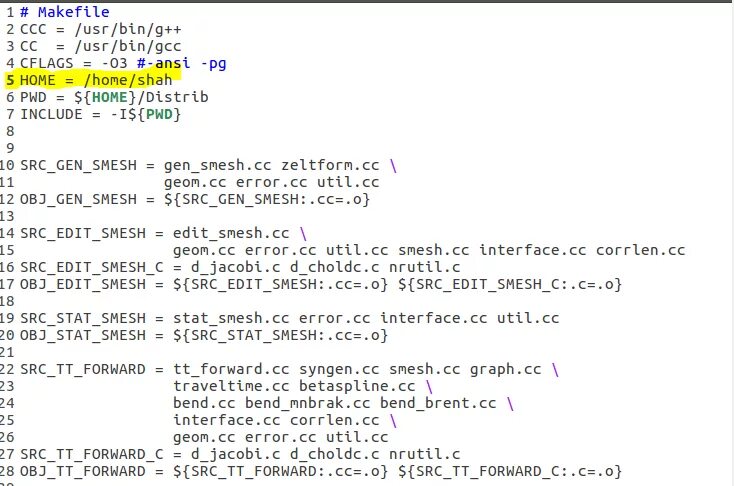This screenshot has width=734, height=486.
Task: Click corrlen.cc at end of line 15
Action: click(640, 250)
